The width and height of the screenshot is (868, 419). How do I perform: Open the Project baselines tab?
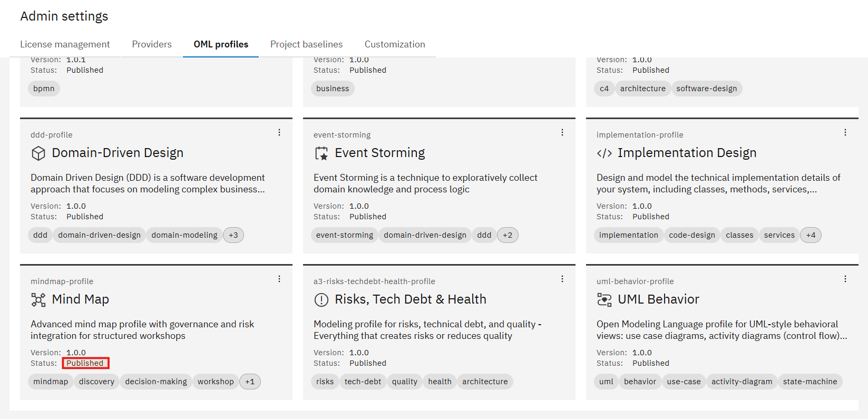coord(306,44)
